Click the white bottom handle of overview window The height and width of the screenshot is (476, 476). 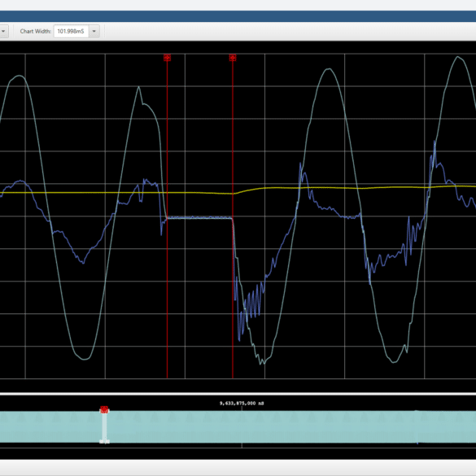point(104,441)
